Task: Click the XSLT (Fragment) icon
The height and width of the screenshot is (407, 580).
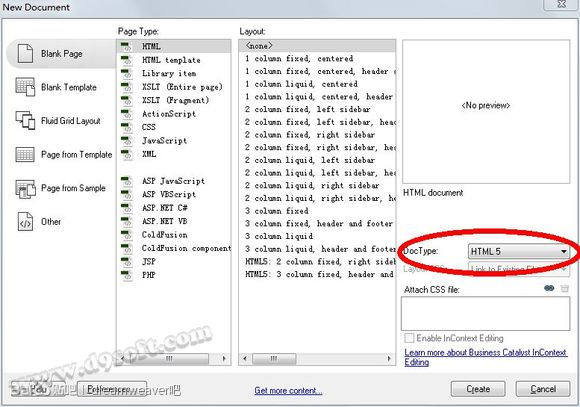Action: [127, 100]
